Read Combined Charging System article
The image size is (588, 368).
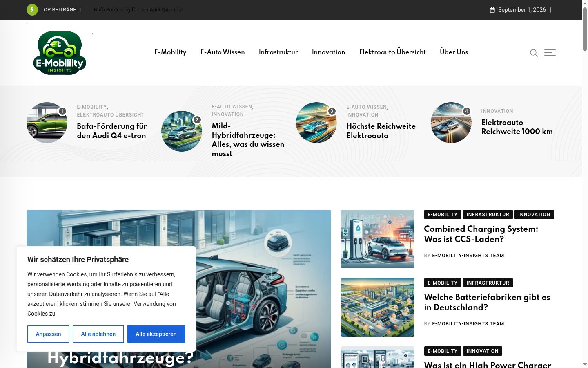pyautogui.click(x=481, y=234)
